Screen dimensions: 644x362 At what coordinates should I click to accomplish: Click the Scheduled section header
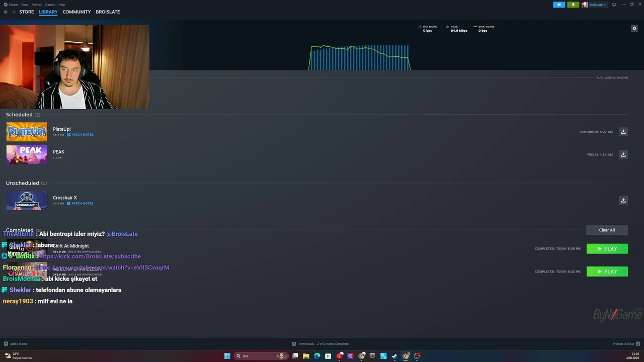(x=23, y=115)
